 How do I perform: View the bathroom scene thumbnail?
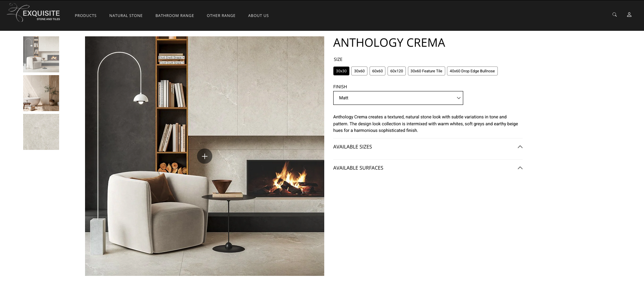click(41, 93)
